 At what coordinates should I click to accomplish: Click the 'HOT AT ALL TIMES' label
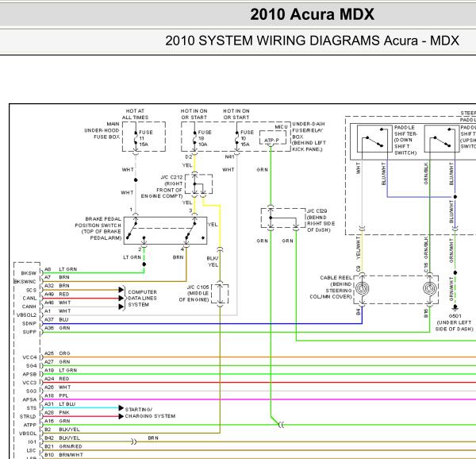point(135,114)
